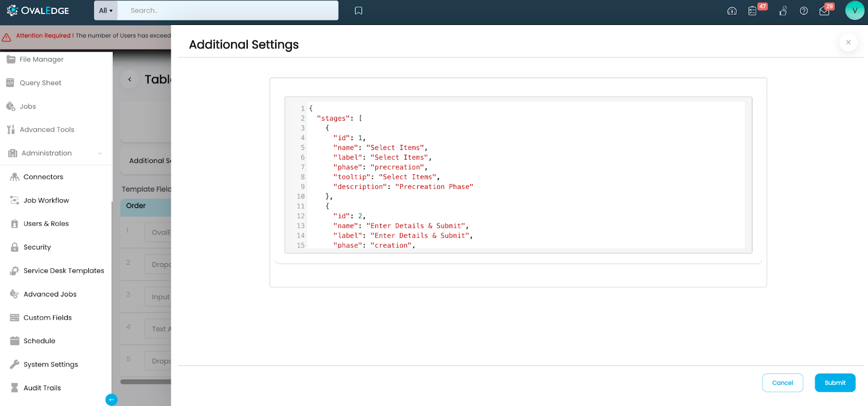Open Query Sheet in sidebar
Screen dimensions: 868x406
tap(40, 83)
